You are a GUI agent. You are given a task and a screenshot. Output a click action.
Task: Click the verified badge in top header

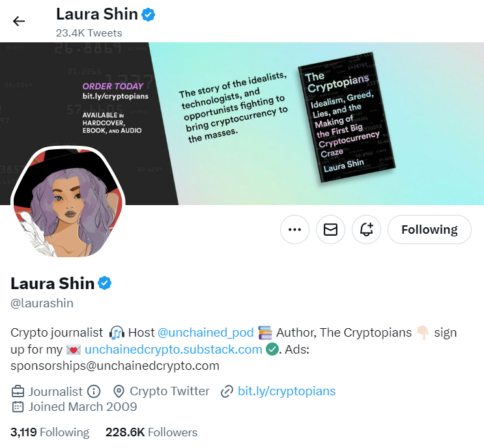[x=148, y=14]
